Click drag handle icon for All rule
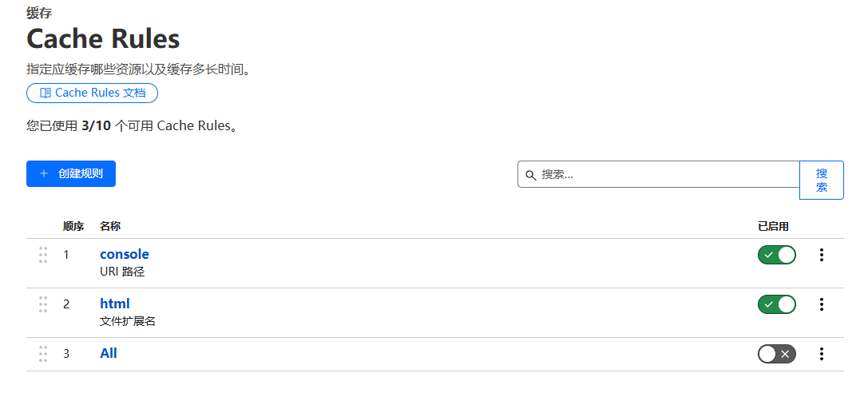Screen dimensions: 868x405 (x=43, y=354)
